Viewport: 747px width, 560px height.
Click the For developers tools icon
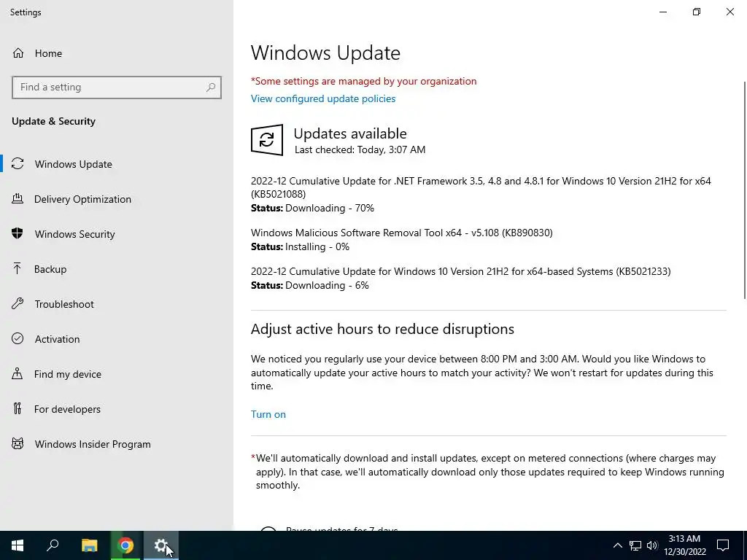click(18, 408)
